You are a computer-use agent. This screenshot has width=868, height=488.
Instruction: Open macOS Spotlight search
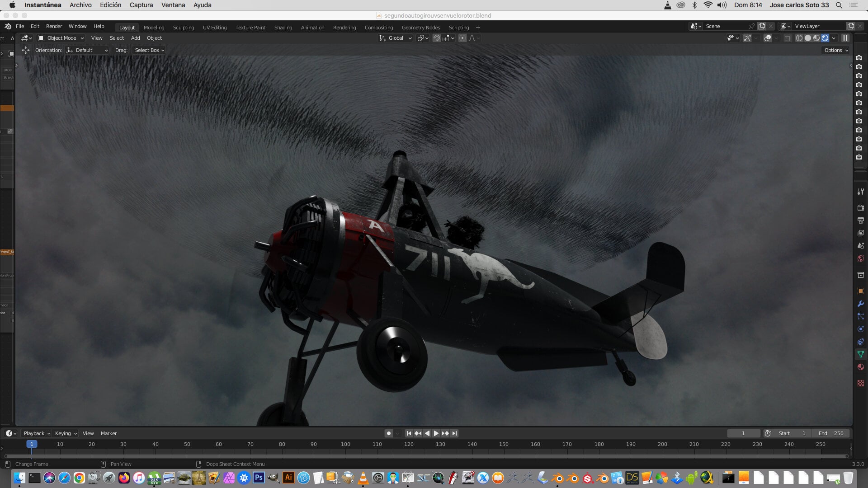[x=839, y=5]
